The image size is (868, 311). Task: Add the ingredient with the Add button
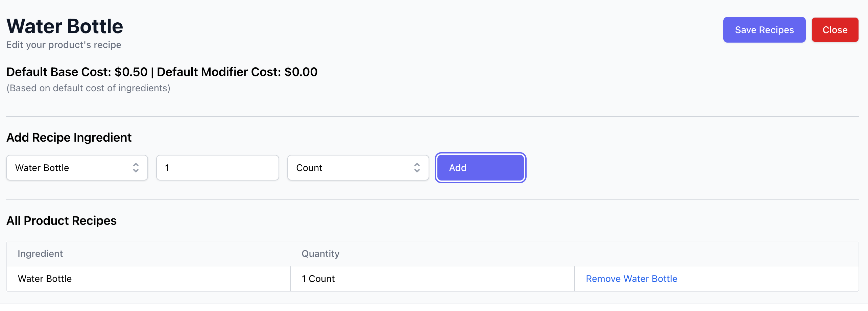pyautogui.click(x=480, y=168)
